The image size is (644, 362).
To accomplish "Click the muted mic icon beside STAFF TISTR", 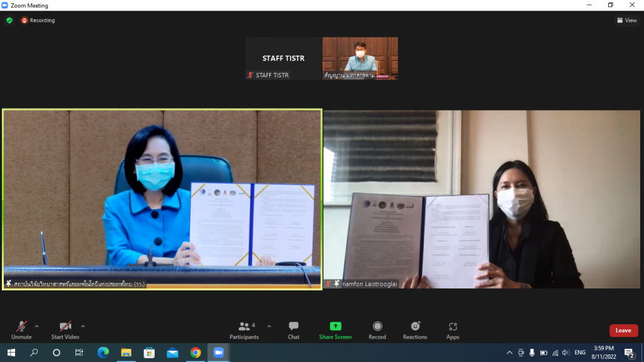I will click(250, 75).
